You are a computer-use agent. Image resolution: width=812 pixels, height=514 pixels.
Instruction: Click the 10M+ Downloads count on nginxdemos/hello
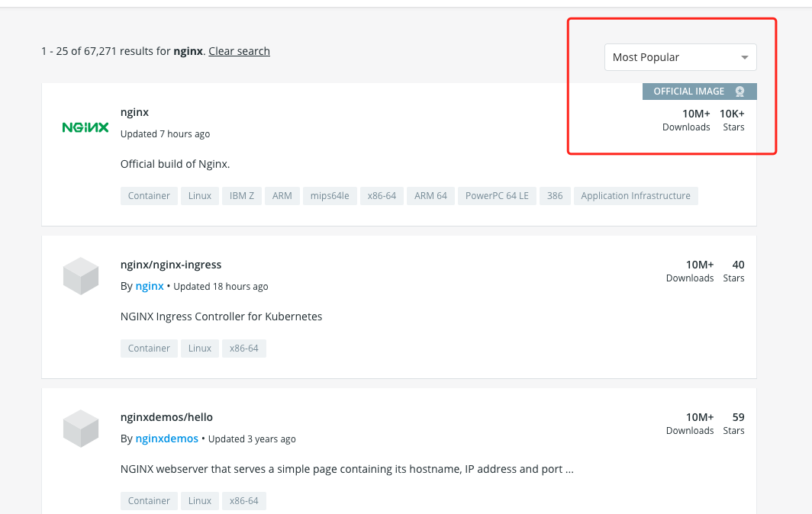click(690, 423)
